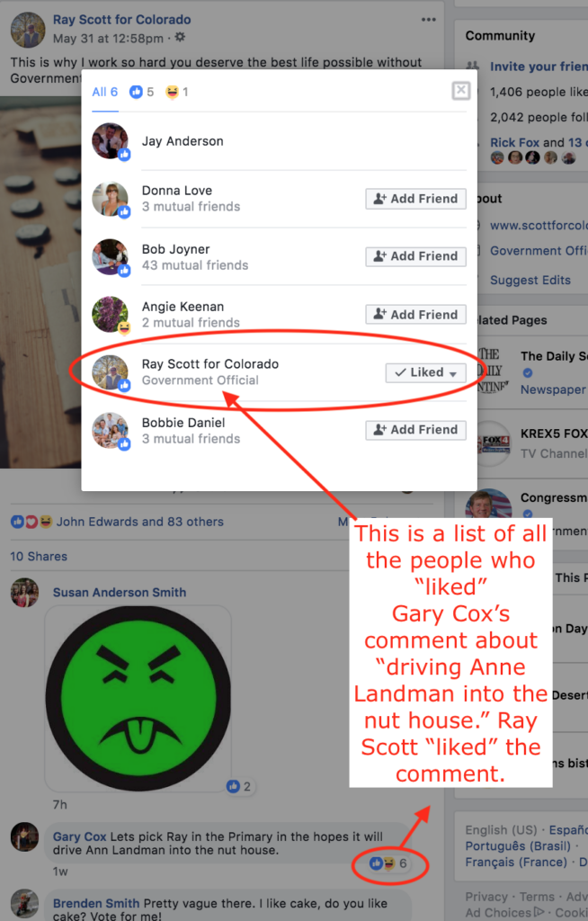
Task: Open post privacy gear icon
Action: 180,38
